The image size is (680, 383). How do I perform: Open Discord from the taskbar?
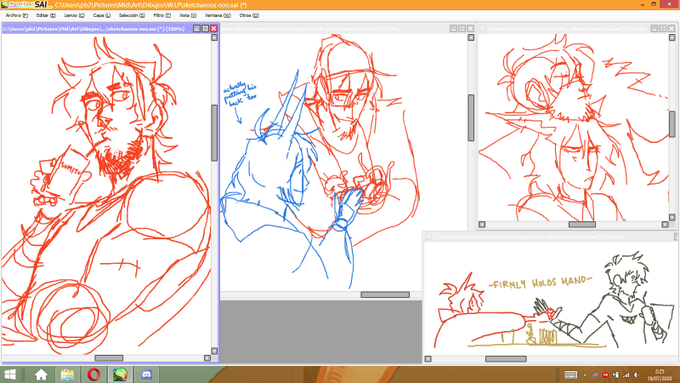pyautogui.click(x=147, y=374)
